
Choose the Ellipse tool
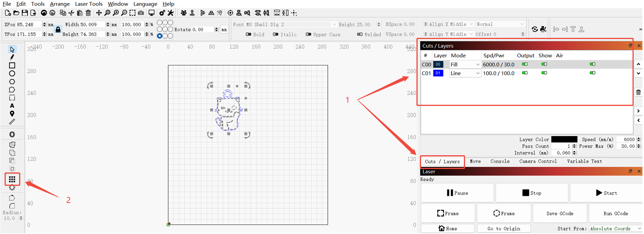pyautogui.click(x=12, y=73)
